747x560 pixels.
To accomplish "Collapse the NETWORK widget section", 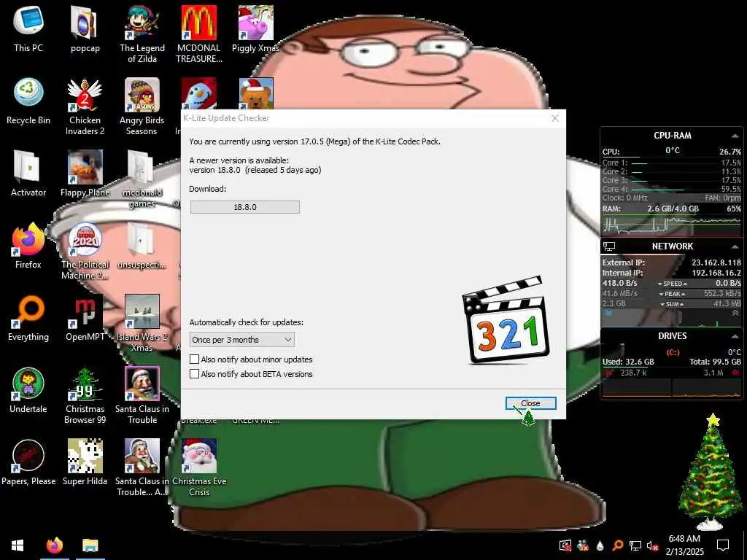I will pos(735,246).
